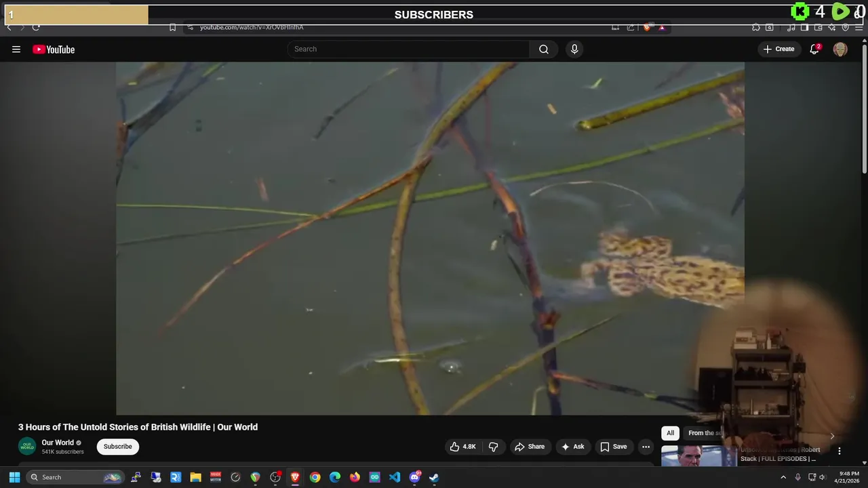This screenshot has height=488, width=868.
Task: Open the browser media music-note control
Action: click(x=791, y=27)
